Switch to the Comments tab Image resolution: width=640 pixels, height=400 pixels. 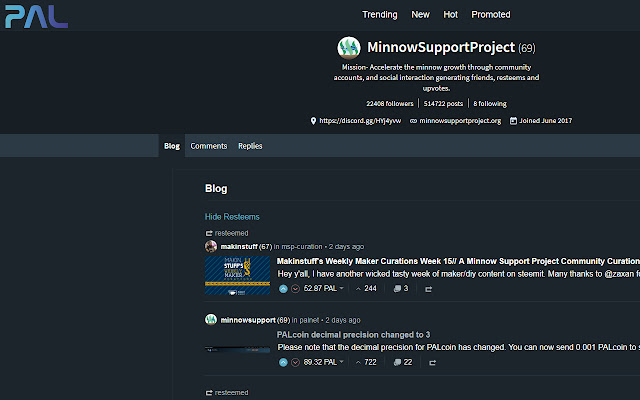pos(209,146)
